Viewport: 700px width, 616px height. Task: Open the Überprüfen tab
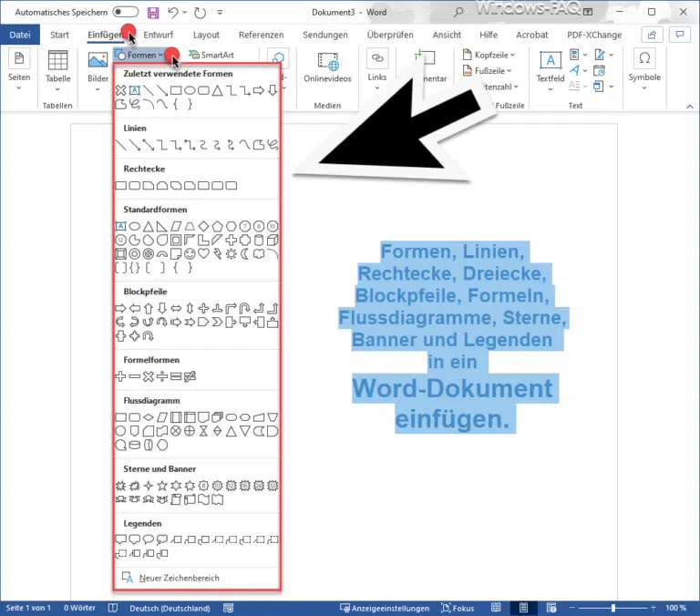(x=390, y=35)
